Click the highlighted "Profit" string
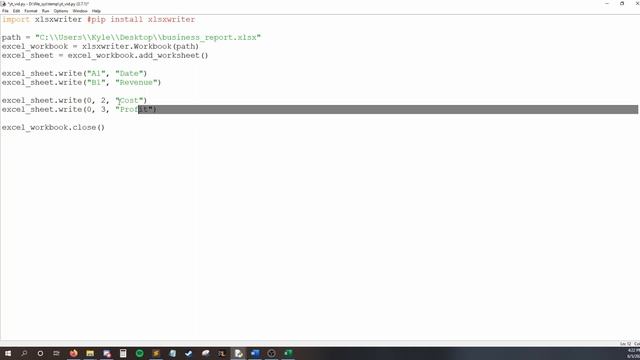Screen dimensions: 640x360 point(134,109)
